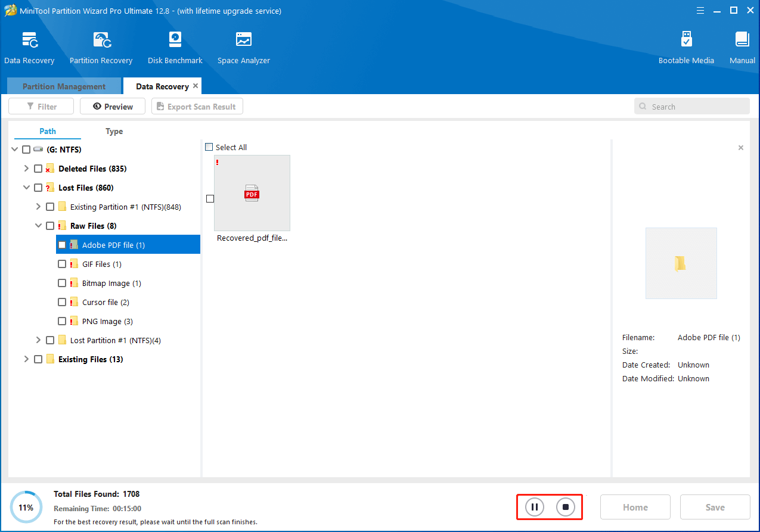Select the Recovered_pdf_file thumbnail
The height and width of the screenshot is (532, 760).
point(252,193)
